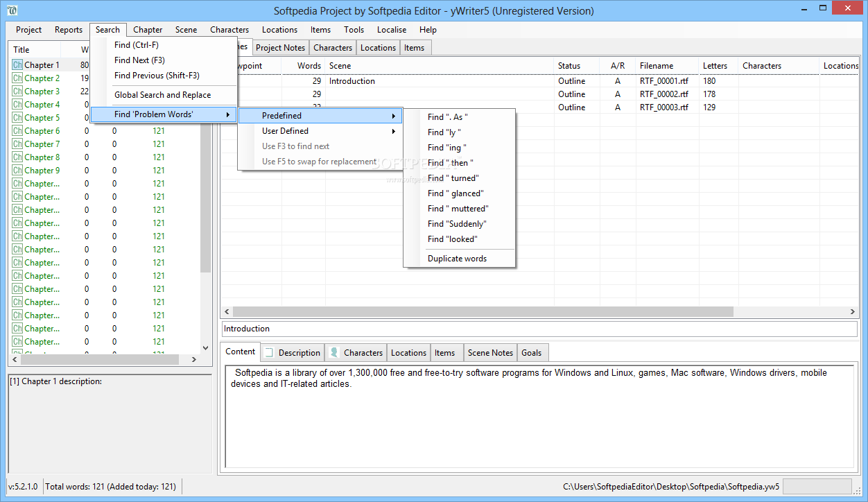This screenshot has height=502, width=868.
Task: Click the Chapter 3 icon in chapter list
Action: click(x=17, y=92)
